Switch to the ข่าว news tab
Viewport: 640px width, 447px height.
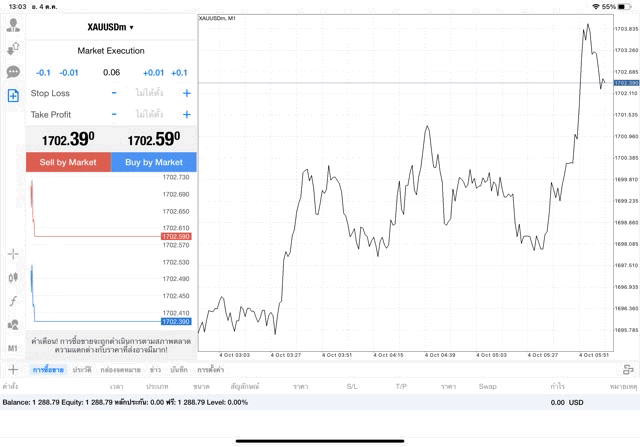[155, 370]
